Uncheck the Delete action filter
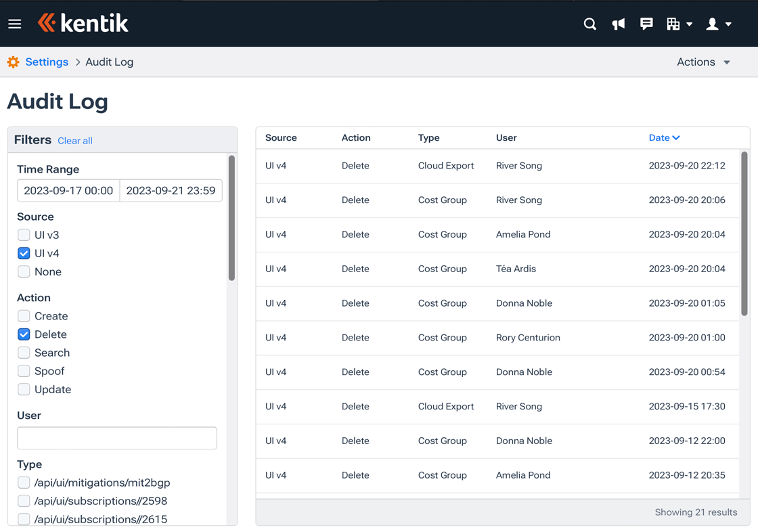The width and height of the screenshot is (758, 532). [x=22, y=334]
